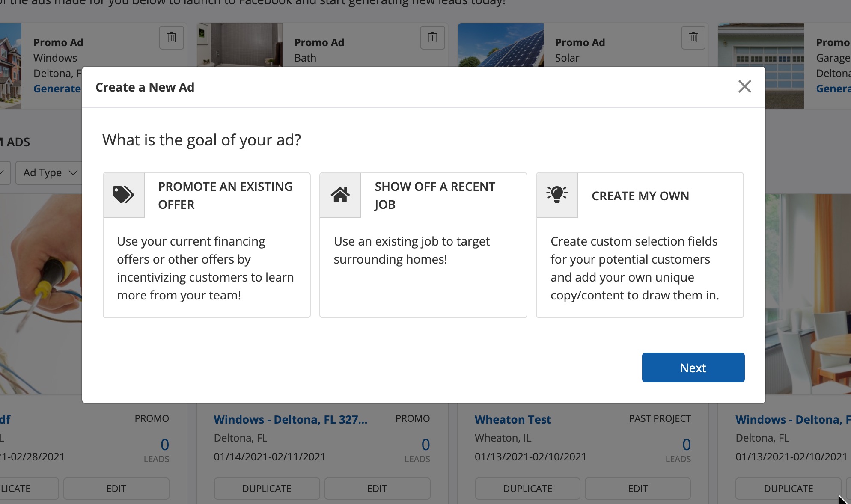This screenshot has height=504, width=851.
Task: Open the Windows - Deltona, FL 327... ad link
Action: (x=290, y=420)
